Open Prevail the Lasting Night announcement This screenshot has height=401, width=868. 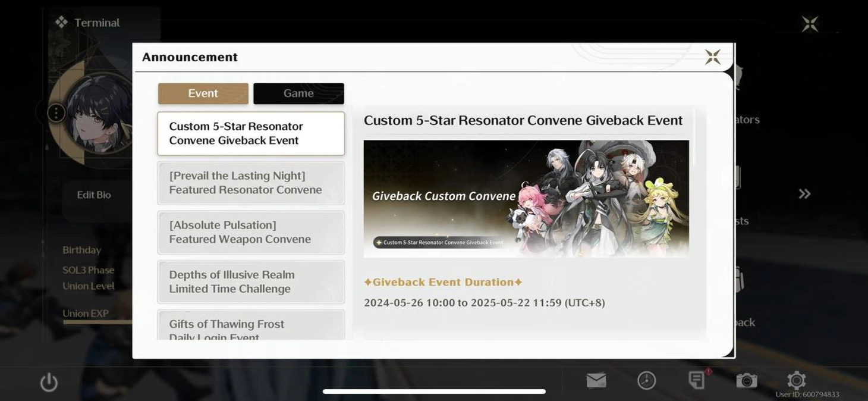click(250, 183)
